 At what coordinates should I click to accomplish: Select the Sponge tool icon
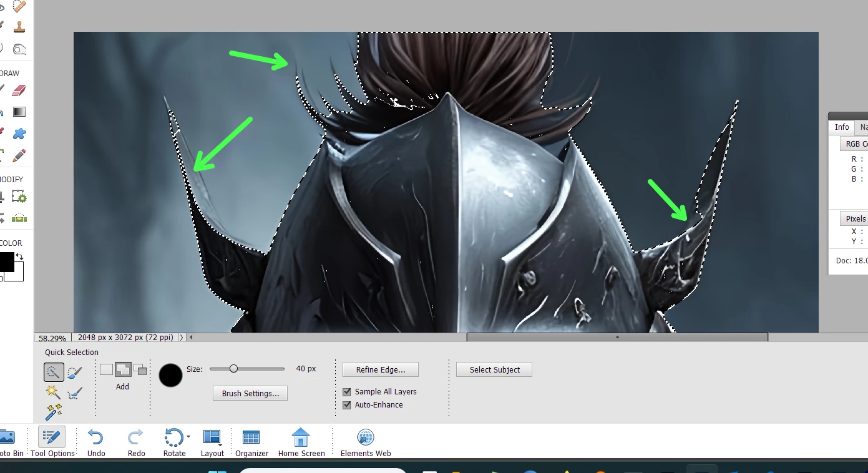[19, 49]
